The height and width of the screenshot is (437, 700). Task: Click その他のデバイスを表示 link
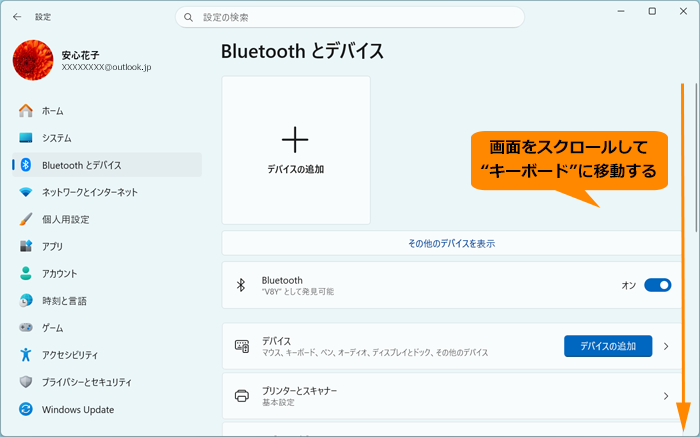(451, 244)
